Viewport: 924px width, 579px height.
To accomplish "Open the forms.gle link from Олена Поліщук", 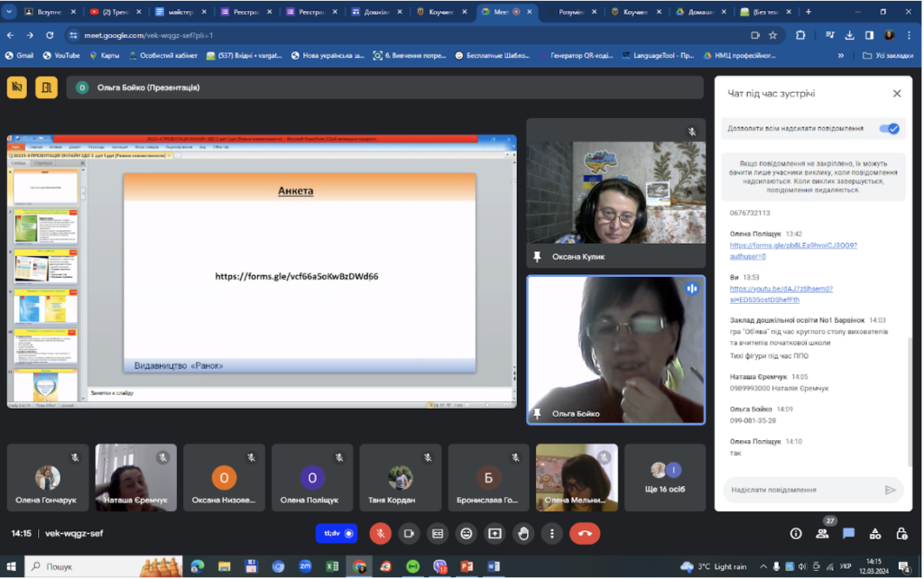I will pyautogui.click(x=793, y=251).
